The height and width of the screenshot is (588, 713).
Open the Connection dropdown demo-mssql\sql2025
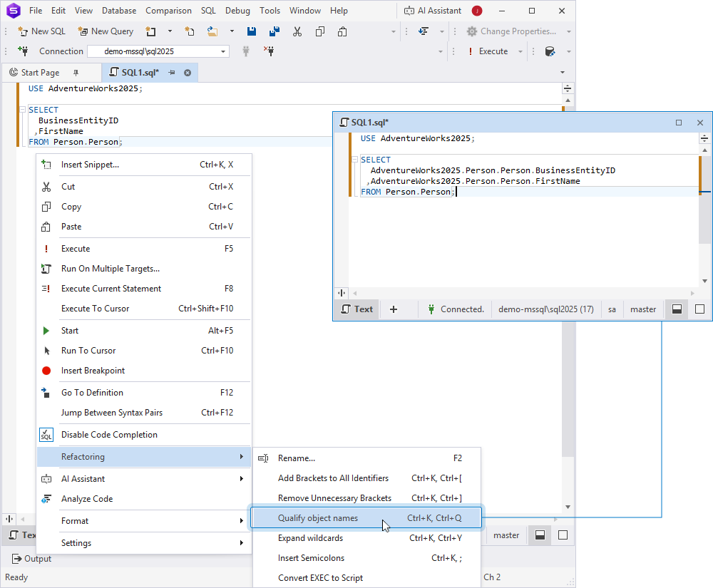tap(158, 51)
